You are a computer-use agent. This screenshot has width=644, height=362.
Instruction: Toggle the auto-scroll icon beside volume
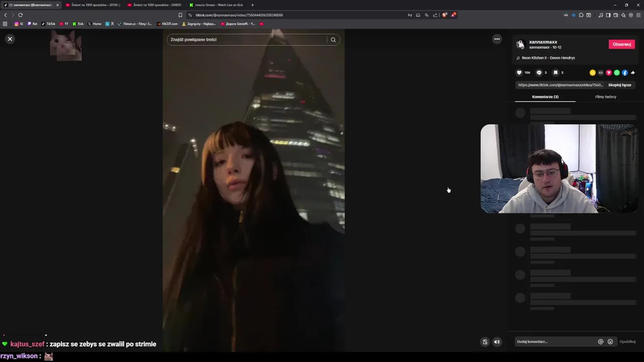tap(485, 342)
